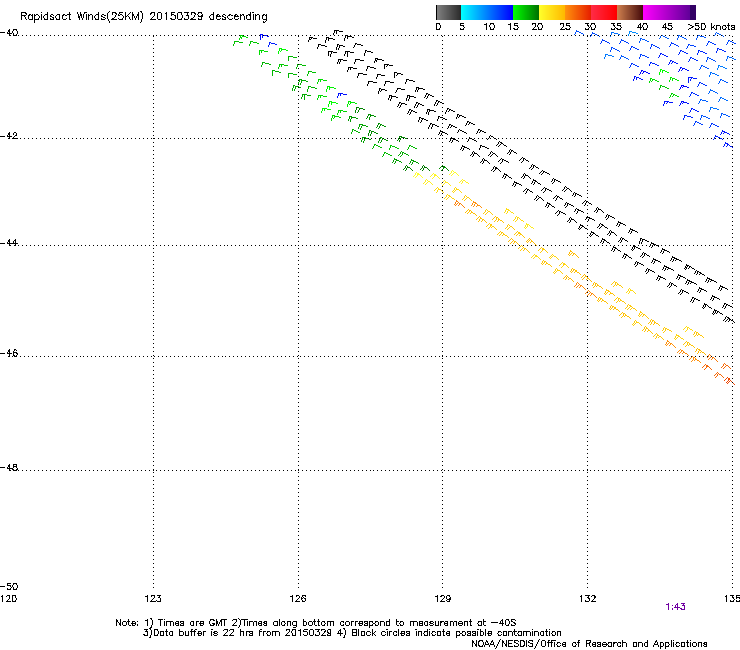
Task: Click the '132' longitude axis label
Action: (588, 599)
